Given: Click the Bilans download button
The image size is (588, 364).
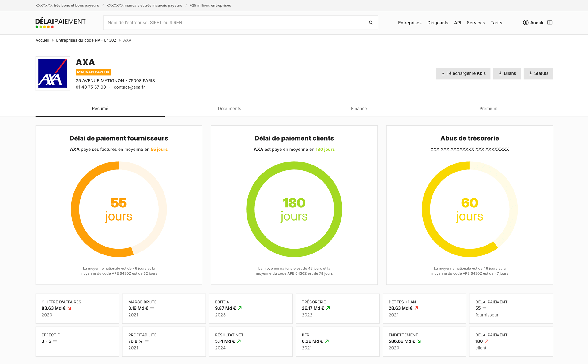Looking at the screenshot, I should point(507,73).
